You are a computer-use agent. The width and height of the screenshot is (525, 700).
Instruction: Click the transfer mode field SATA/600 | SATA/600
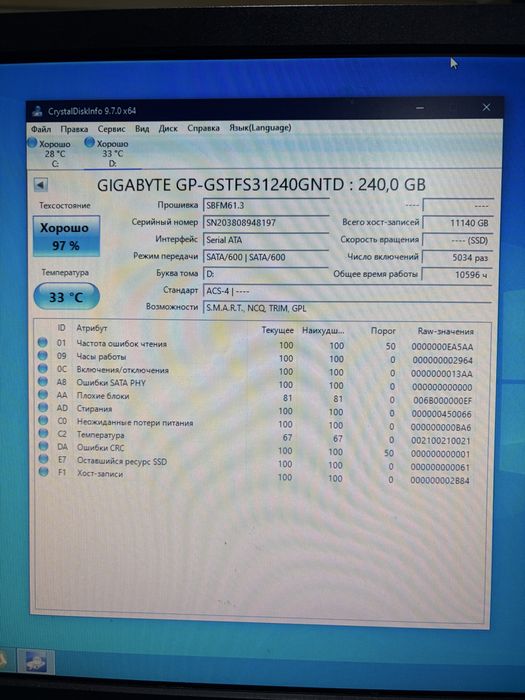(266, 257)
